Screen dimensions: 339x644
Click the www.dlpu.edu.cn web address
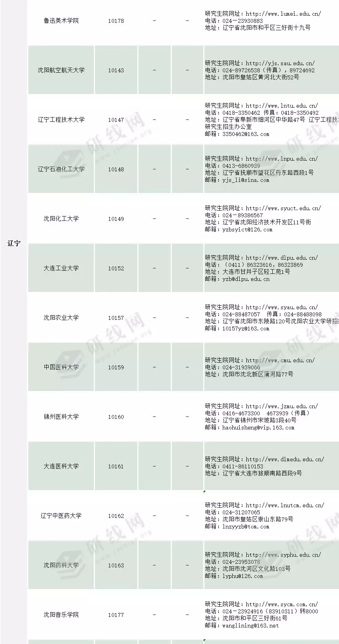282,258
